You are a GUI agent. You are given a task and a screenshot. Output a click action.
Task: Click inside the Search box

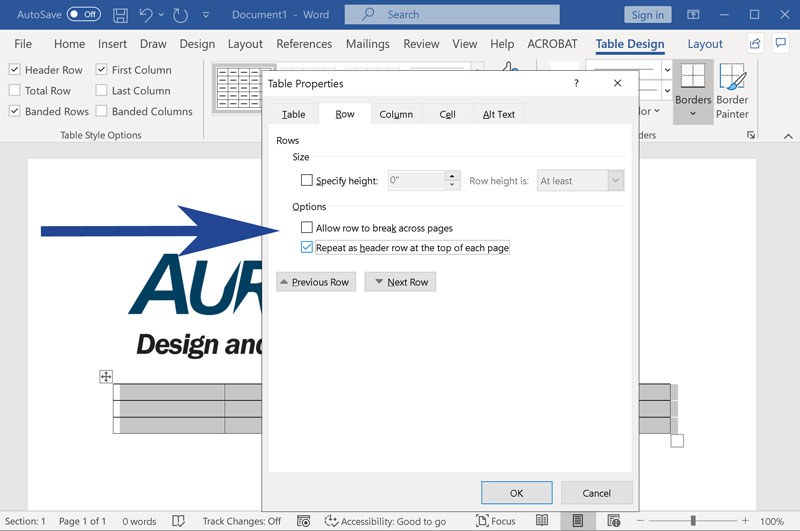(452, 14)
